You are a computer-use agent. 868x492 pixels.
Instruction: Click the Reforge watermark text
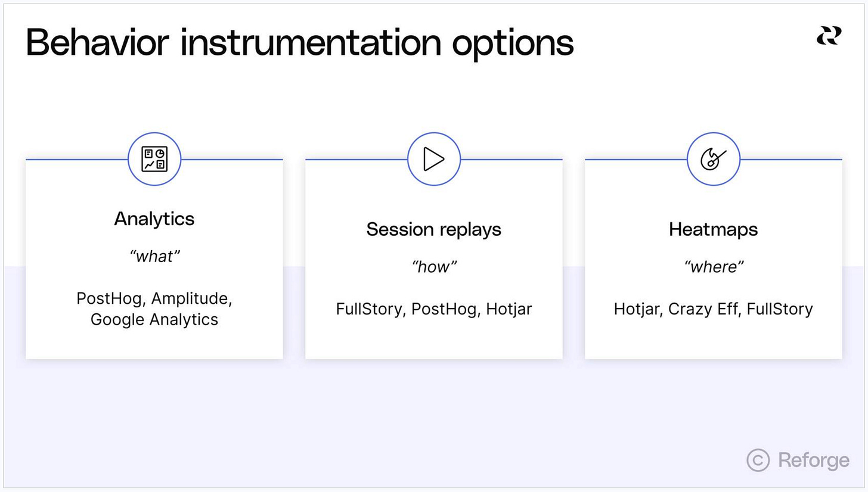[813, 460]
